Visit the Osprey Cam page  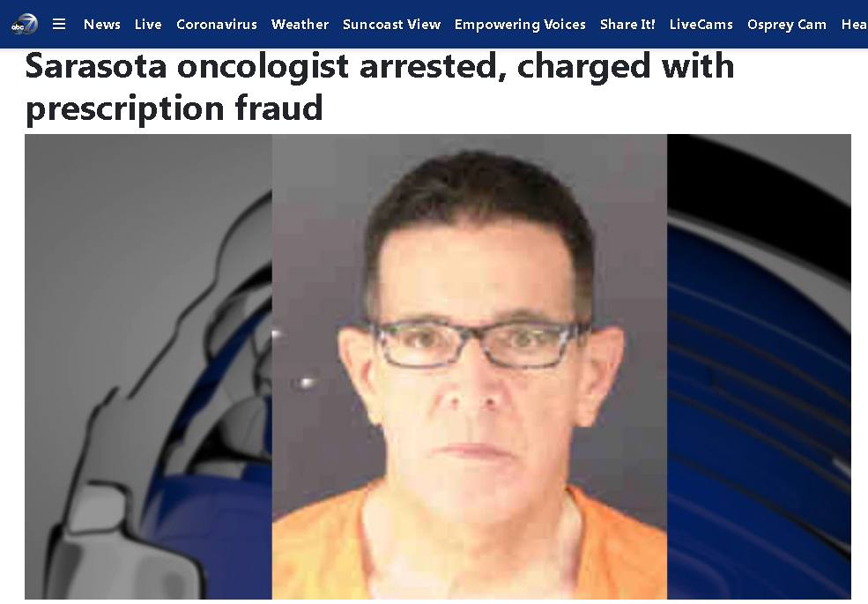(x=787, y=25)
